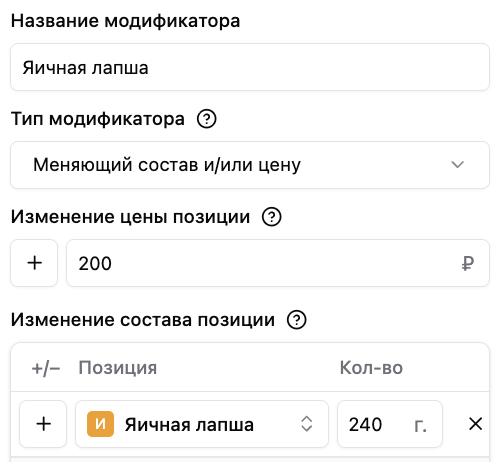
Task: Click the Кол-во column header
Action: point(371,368)
